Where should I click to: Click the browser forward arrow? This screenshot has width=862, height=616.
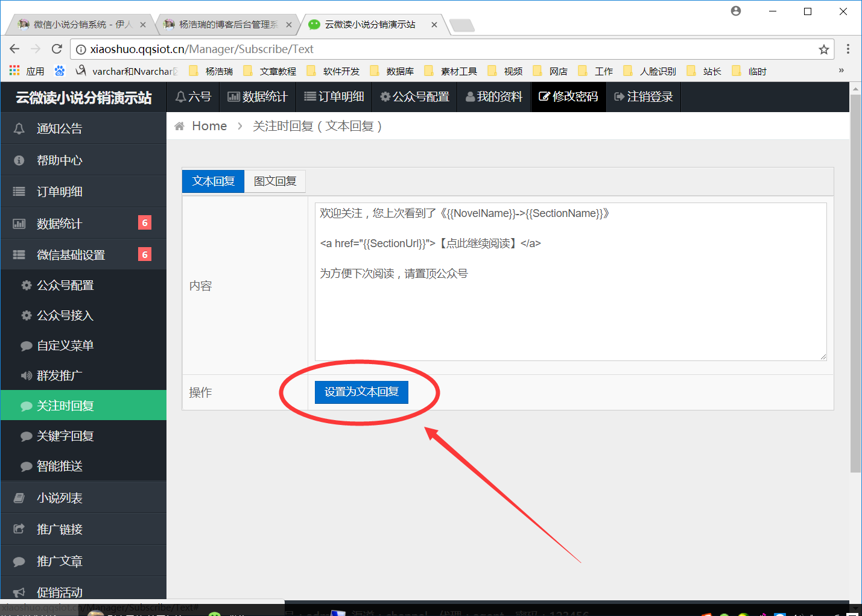[36, 49]
